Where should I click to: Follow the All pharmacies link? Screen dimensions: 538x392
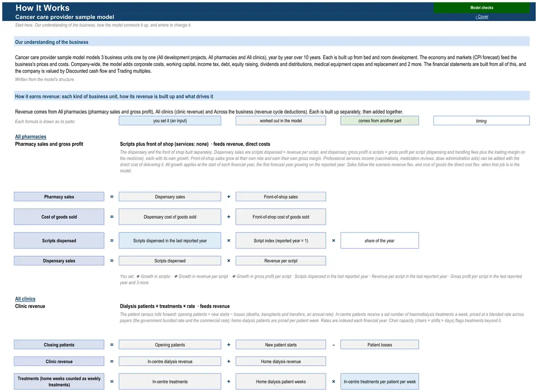click(x=30, y=137)
